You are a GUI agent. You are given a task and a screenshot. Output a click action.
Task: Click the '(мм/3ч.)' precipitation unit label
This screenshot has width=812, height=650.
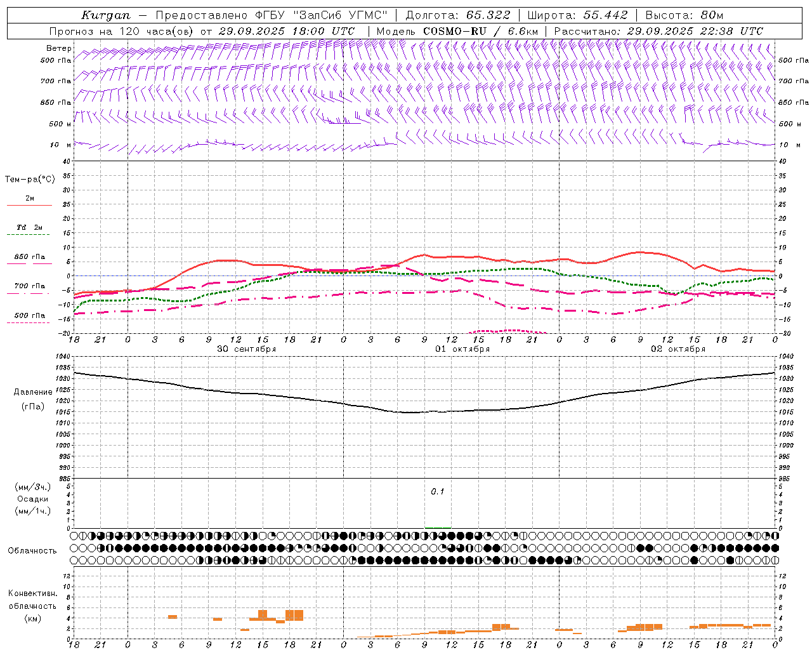click(33, 487)
